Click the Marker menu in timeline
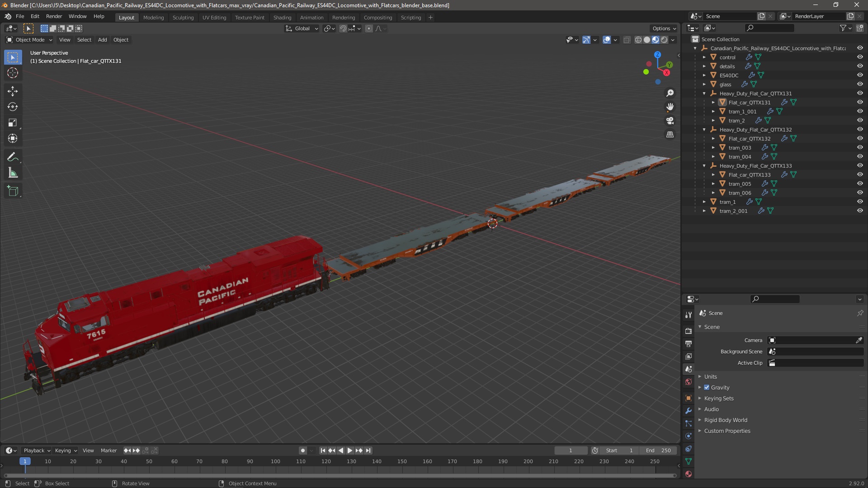Image resolution: width=868 pixels, height=488 pixels. [108, 450]
